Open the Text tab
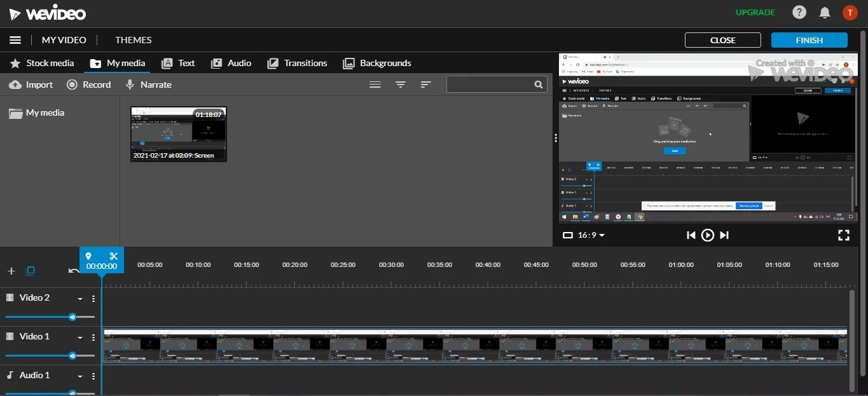The height and width of the screenshot is (396, 868). (178, 63)
